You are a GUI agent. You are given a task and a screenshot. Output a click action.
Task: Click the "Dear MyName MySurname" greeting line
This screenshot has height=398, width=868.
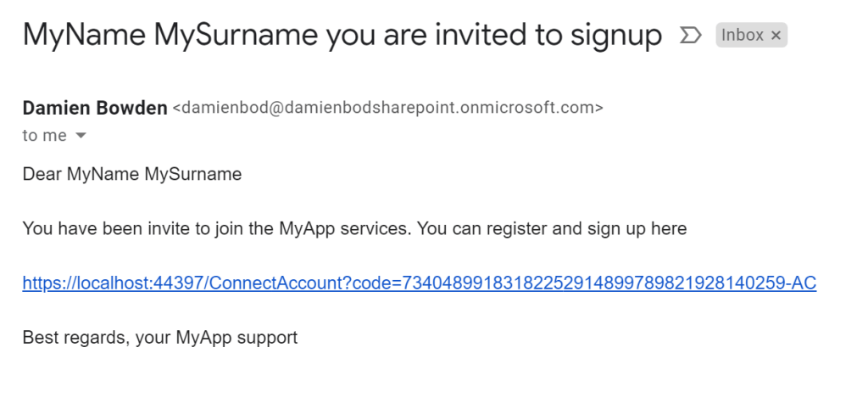pyautogui.click(x=132, y=175)
